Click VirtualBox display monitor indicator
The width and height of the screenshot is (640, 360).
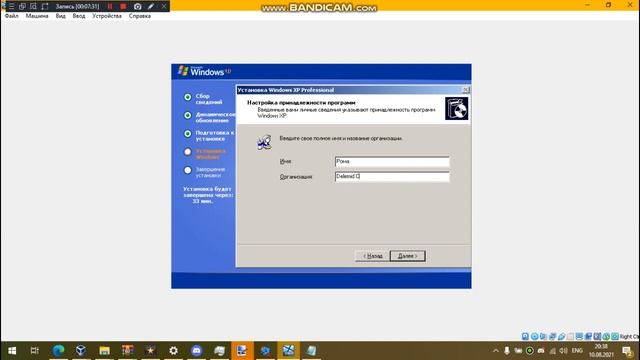pos(579,336)
